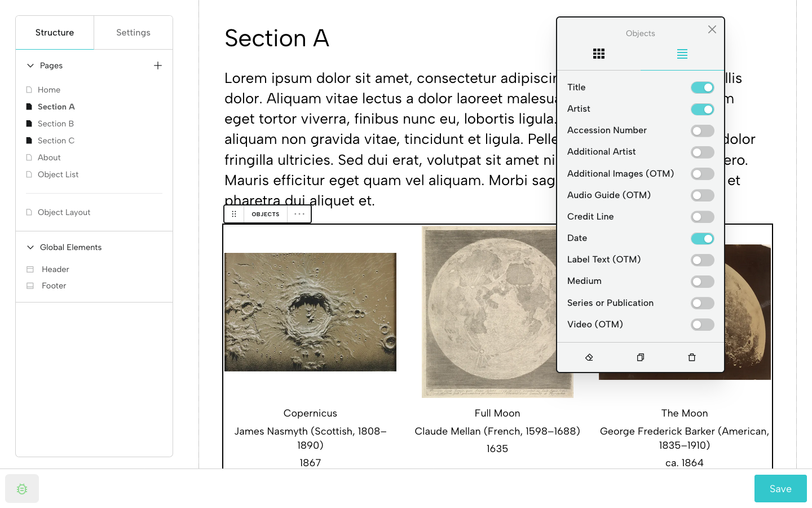Click the Copernicus crater thumbnail
Viewport: 812px width, 508px height.
tap(310, 312)
